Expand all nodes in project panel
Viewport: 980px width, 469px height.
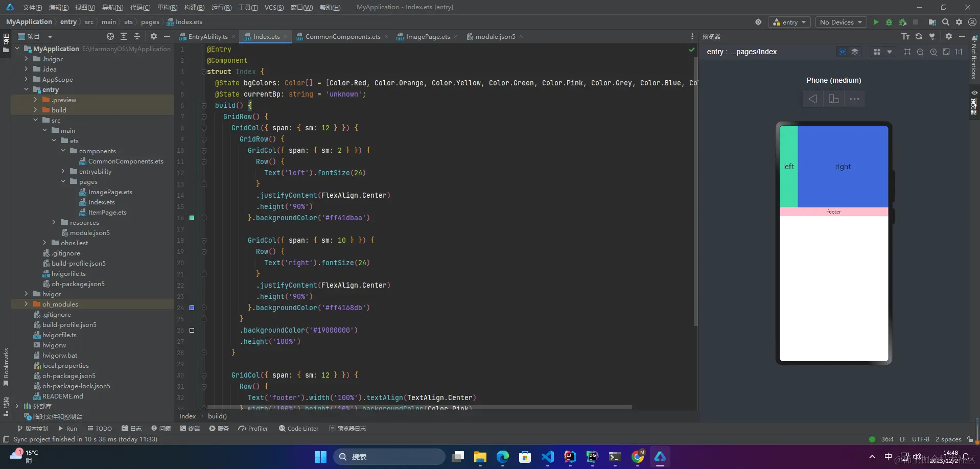tap(124, 36)
